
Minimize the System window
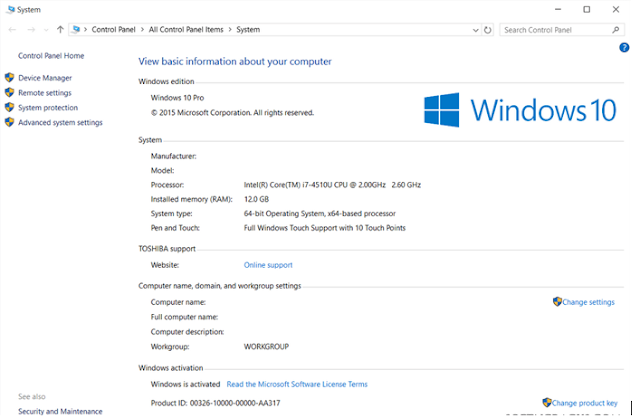pos(558,9)
